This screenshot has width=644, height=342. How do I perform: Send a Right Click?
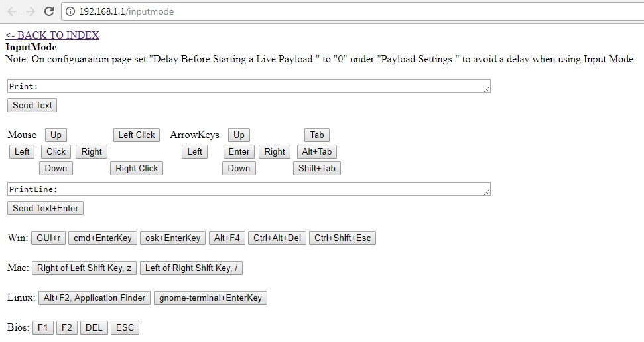pos(137,168)
